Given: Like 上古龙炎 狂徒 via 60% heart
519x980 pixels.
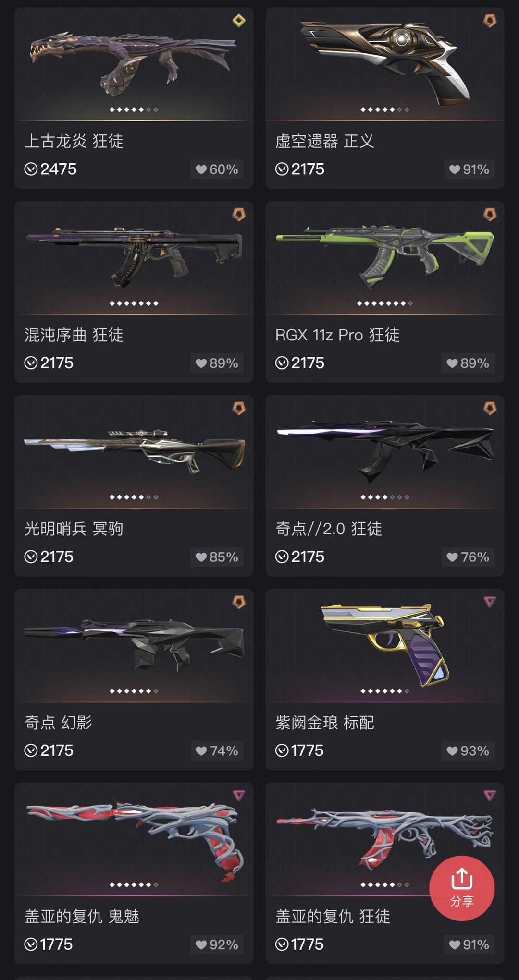Looking at the screenshot, I should click(x=217, y=169).
